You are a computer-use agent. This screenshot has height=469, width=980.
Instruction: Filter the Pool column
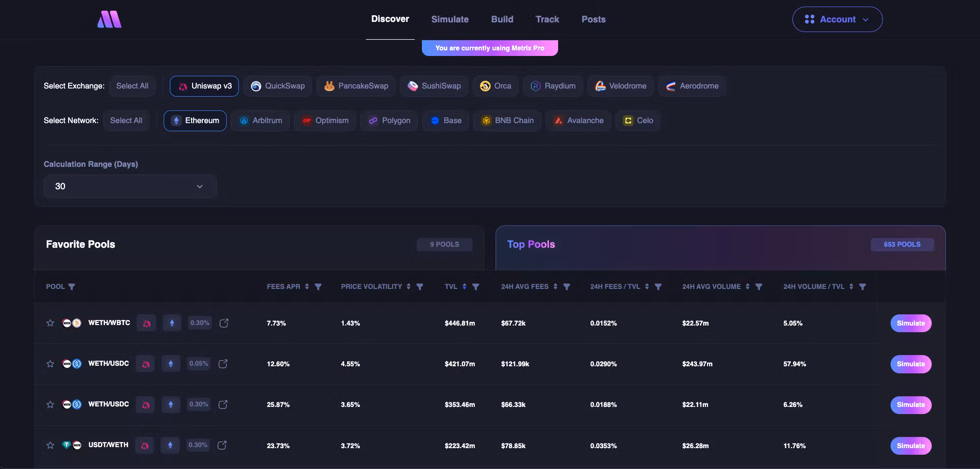[72, 287]
